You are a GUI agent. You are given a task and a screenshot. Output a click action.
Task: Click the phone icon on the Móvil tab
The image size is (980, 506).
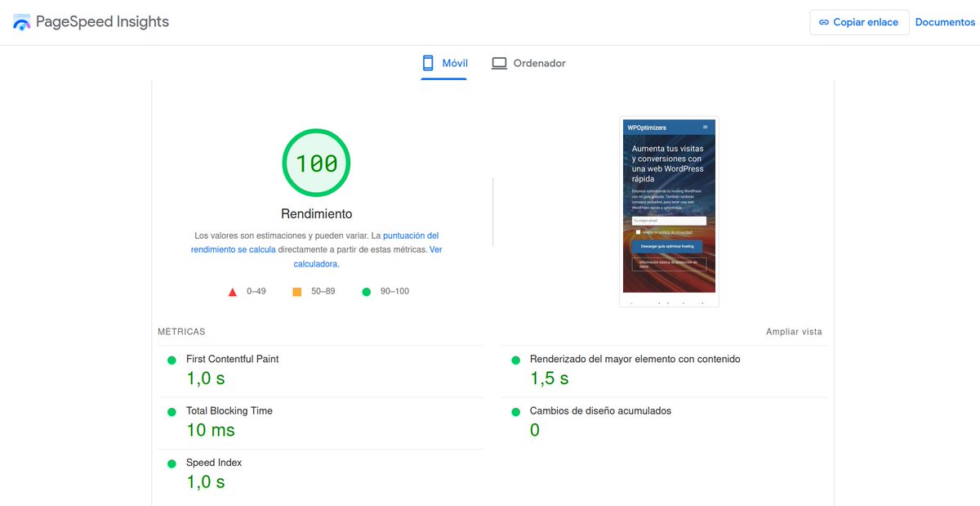point(426,62)
